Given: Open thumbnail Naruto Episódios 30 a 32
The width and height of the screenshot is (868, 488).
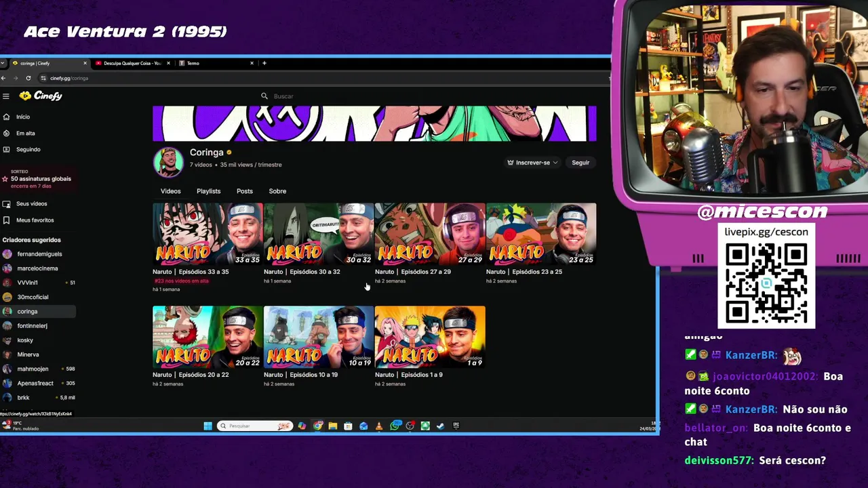Looking at the screenshot, I should click(x=319, y=234).
